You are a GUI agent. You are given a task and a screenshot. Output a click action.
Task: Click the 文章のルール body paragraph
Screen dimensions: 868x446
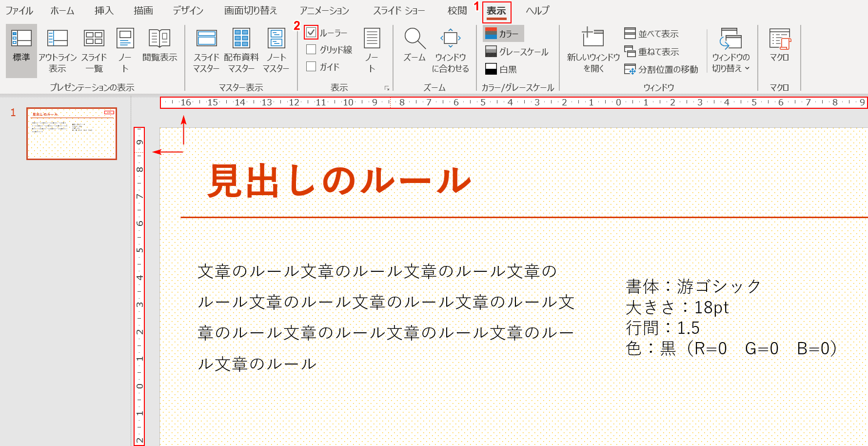click(x=386, y=317)
